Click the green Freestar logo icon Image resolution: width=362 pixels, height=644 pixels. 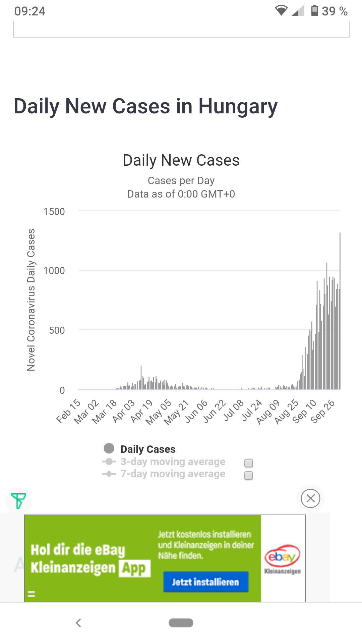pyautogui.click(x=18, y=500)
